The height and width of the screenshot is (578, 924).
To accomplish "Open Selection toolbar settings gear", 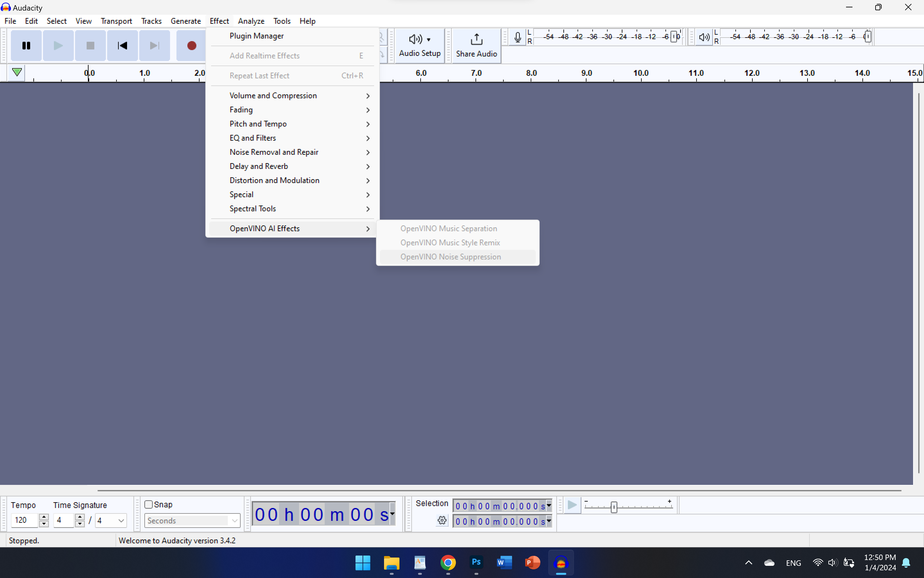I will [x=442, y=520].
